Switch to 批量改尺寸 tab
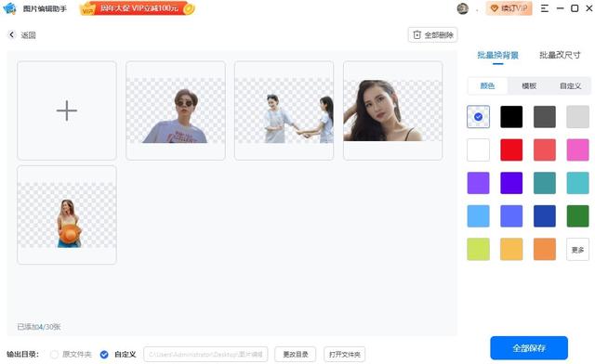595x364 pixels. [x=560, y=56]
